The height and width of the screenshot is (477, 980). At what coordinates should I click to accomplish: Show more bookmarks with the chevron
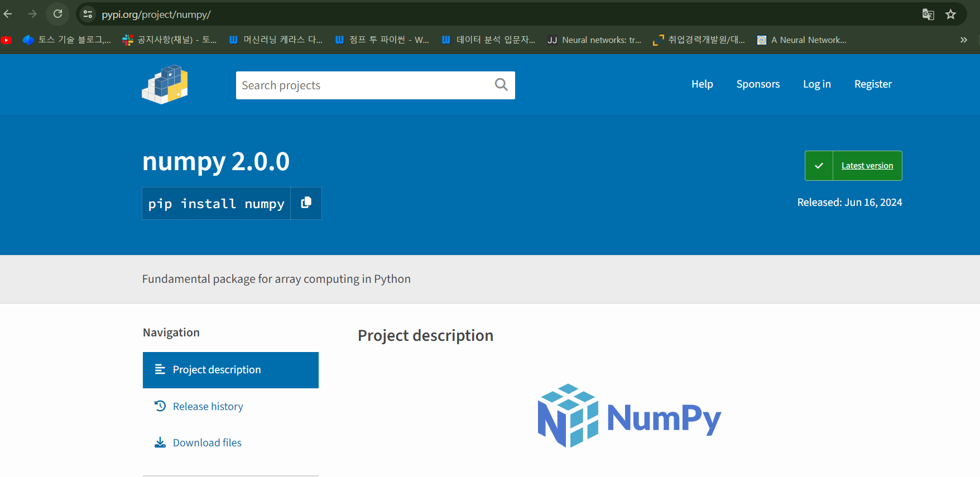pyautogui.click(x=964, y=40)
